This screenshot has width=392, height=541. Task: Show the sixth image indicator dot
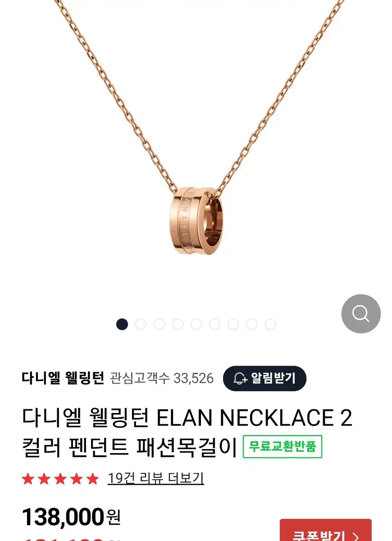pos(214,324)
